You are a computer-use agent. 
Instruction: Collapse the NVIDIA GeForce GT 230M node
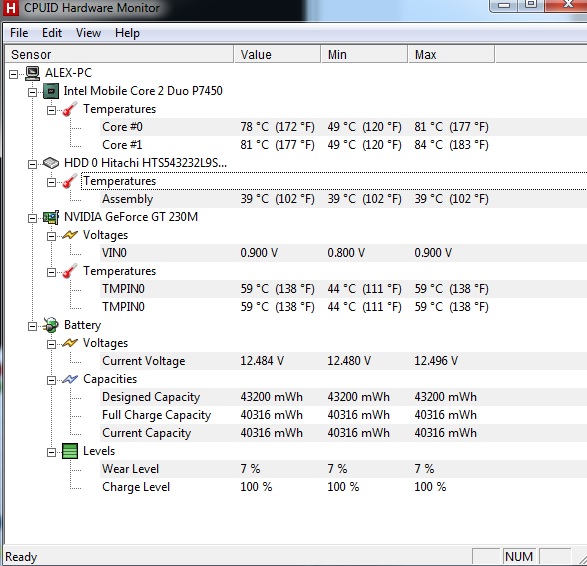(33, 218)
